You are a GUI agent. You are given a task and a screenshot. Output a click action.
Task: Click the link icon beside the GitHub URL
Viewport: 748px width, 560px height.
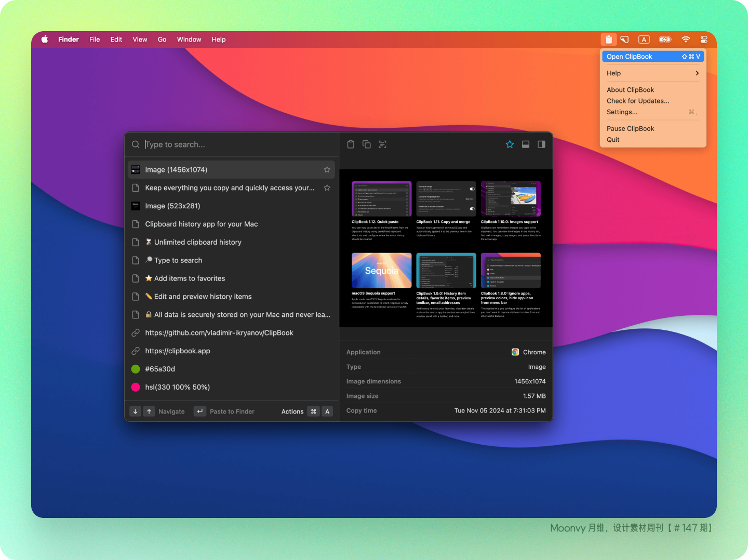[x=136, y=333]
